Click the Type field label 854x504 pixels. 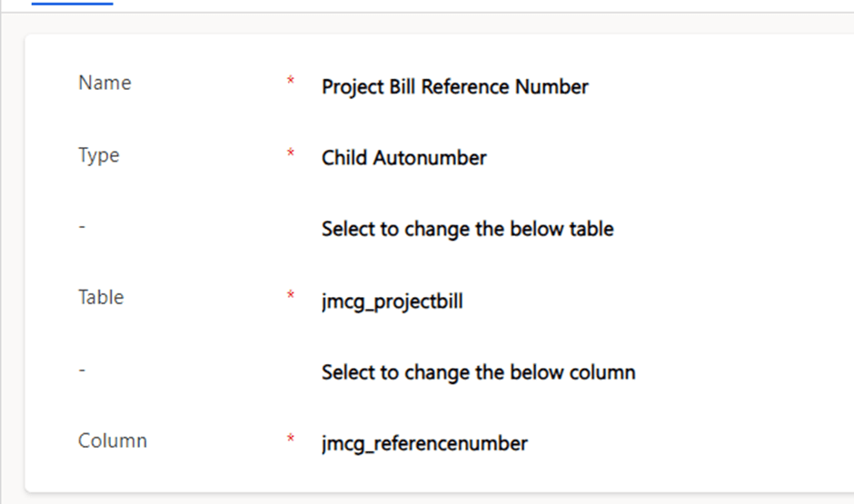point(99,155)
